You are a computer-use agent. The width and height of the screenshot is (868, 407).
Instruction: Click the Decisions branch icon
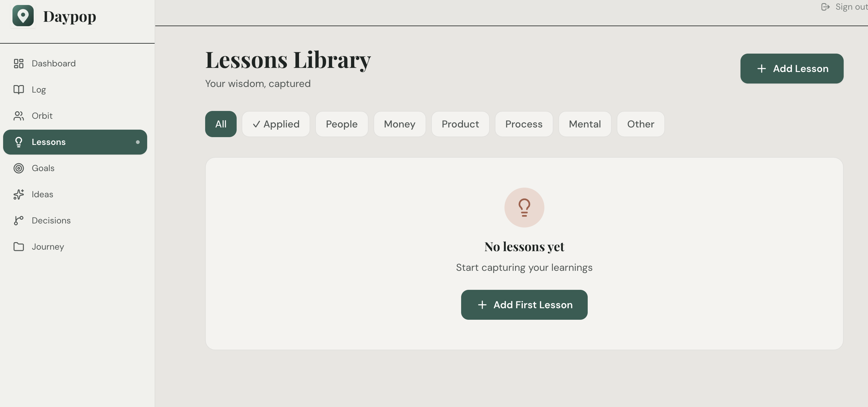18,220
